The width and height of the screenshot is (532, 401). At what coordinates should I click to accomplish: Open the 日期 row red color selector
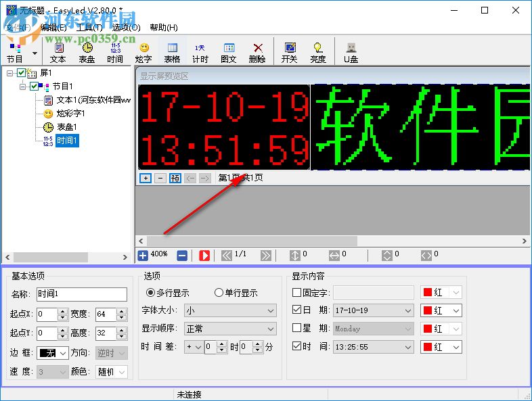coord(441,310)
